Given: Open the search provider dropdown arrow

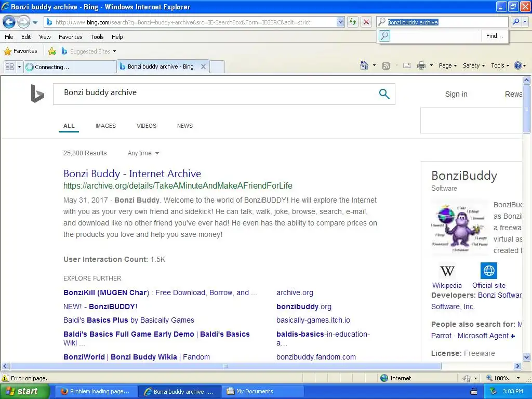Looking at the screenshot, I should 525,22.
